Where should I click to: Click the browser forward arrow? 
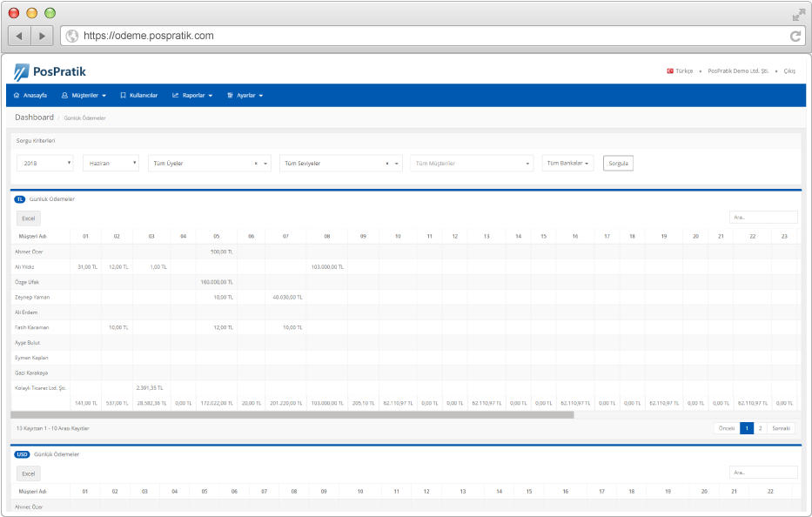[x=43, y=36]
